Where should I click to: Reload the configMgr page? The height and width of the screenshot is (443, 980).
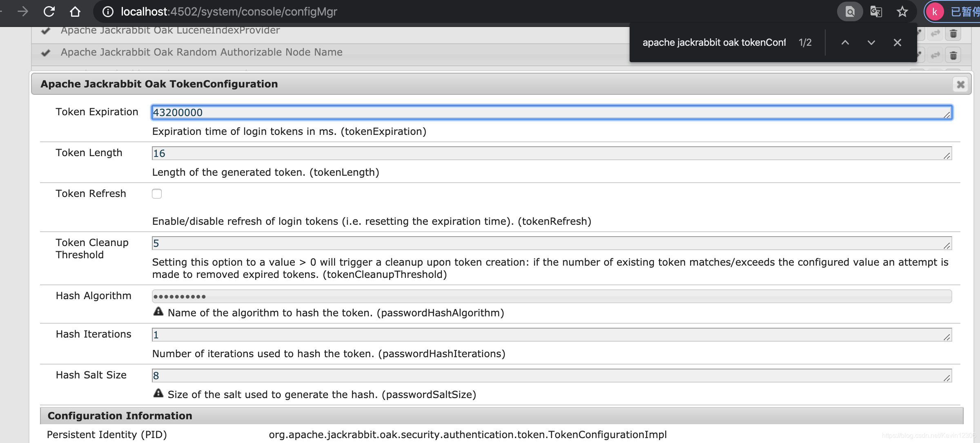coord(49,11)
